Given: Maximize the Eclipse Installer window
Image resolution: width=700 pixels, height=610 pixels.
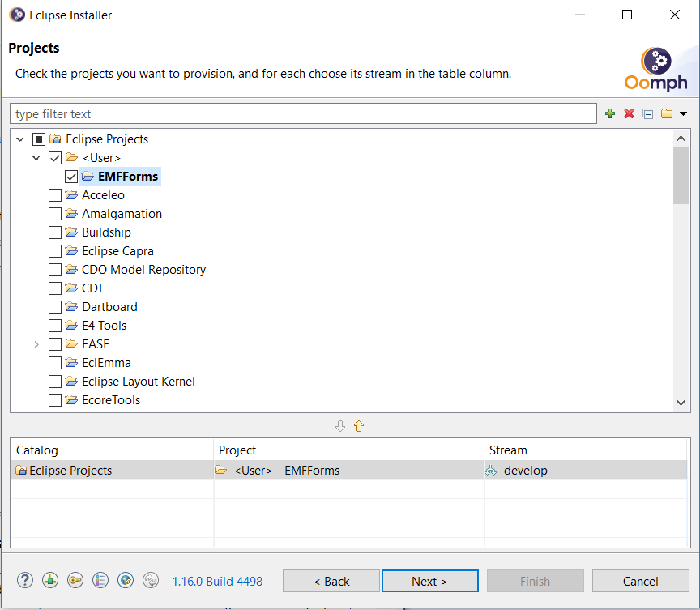Looking at the screenshot, I should click(627, 15).
